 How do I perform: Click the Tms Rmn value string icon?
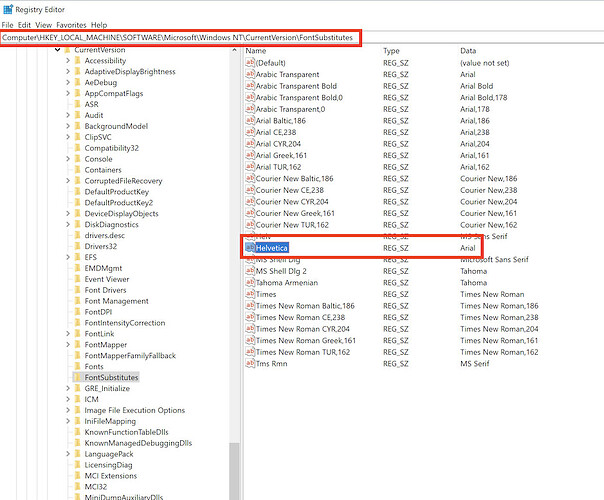click(250, 363)
